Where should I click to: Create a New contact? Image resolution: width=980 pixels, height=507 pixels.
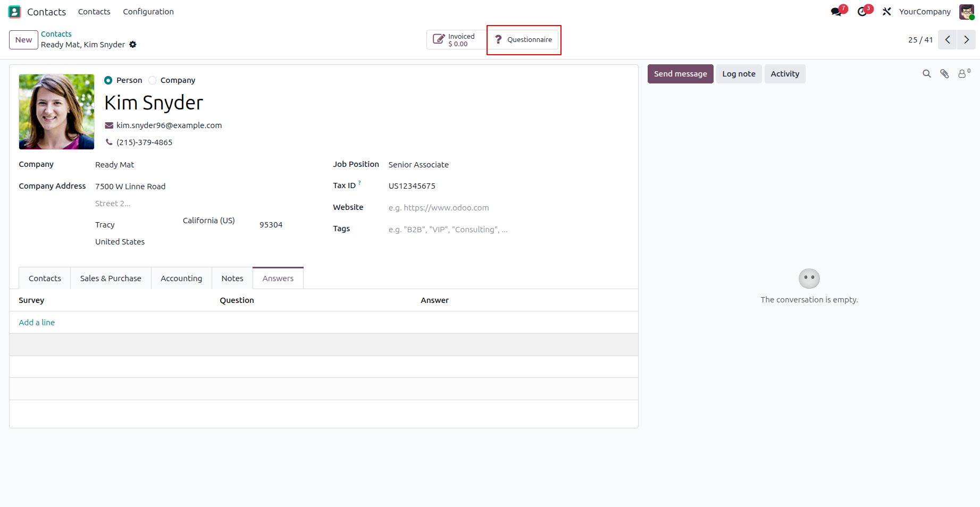[x=23, y=40]
